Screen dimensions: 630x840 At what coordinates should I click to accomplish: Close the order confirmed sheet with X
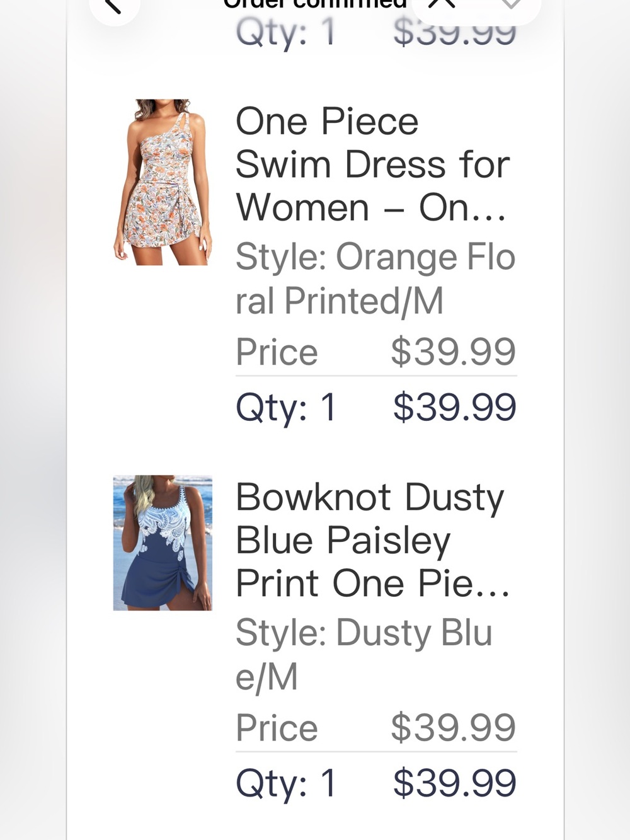[442, 4]
